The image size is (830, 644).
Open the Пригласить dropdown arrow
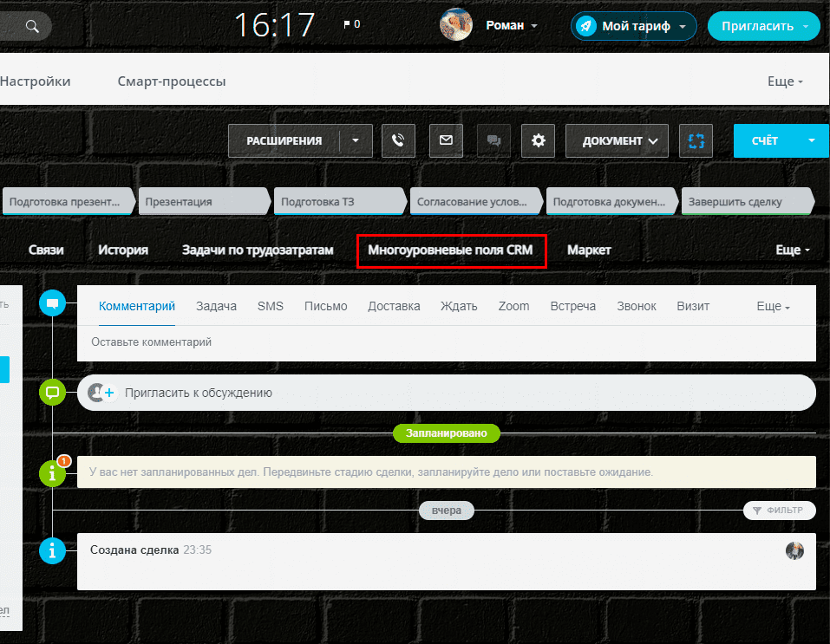(x=807, y=26)
